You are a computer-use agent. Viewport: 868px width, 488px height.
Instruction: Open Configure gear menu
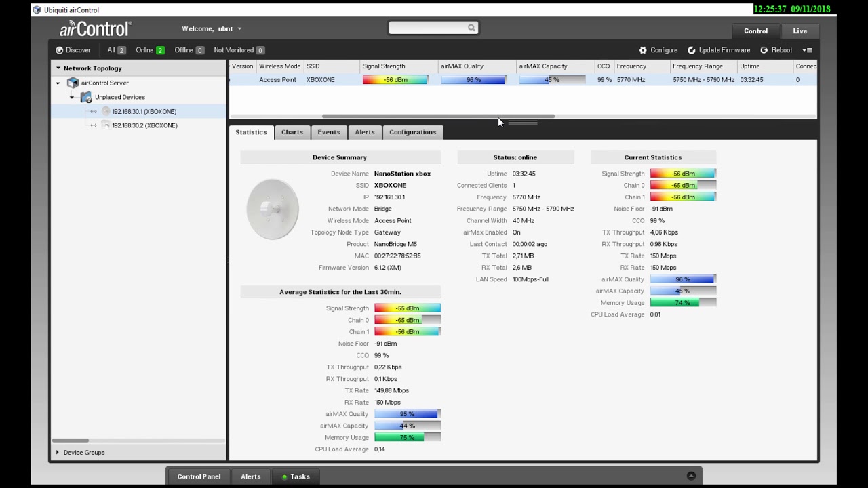coord(643,50)
